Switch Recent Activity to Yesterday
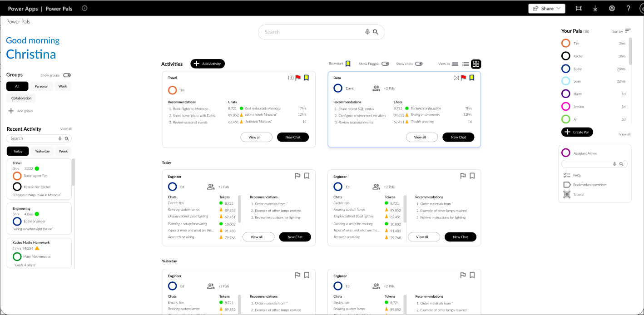This screenshot has width=644, height=315. (42, 151)
